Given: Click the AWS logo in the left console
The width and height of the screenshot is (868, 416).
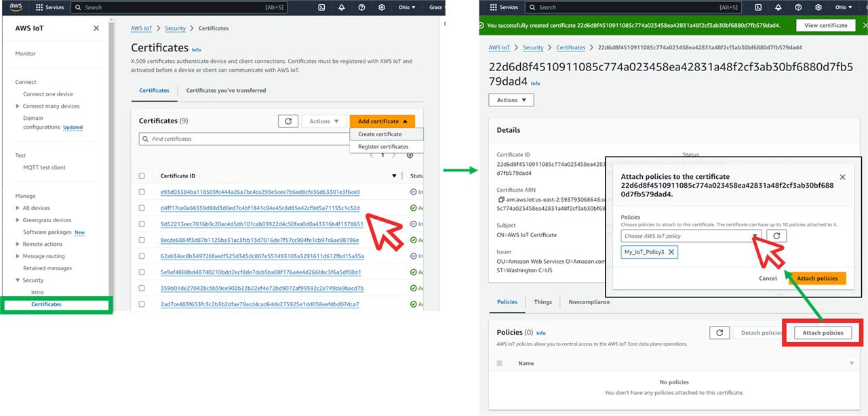Looking at the screenshot, I should tap(16, 7).
